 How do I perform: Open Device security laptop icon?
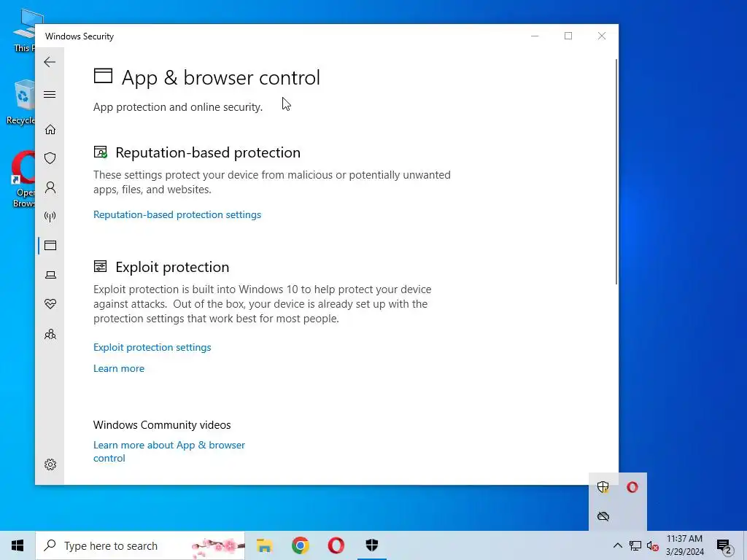[x=50, y=275]
